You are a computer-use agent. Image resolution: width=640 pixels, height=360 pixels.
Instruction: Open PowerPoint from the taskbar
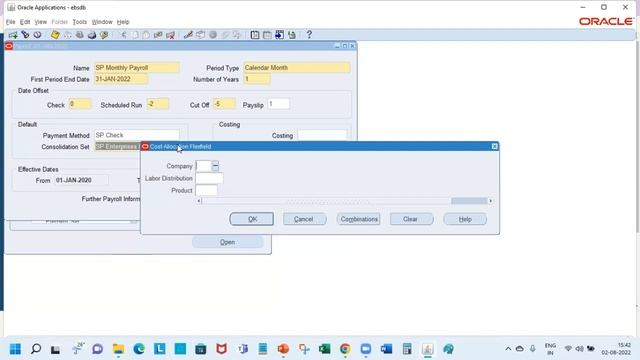click(283, 349)
